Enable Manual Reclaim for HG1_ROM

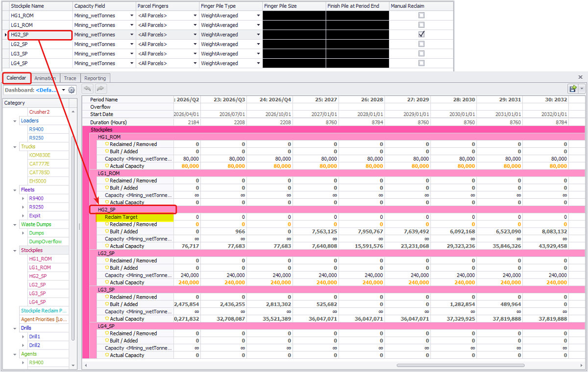421,15
